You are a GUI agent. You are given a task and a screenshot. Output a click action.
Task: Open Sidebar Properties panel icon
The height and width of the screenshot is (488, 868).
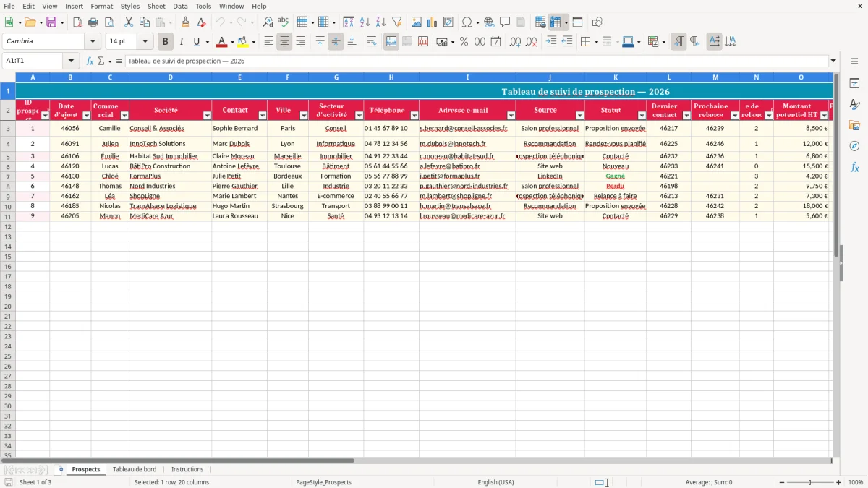click(855, 84)
